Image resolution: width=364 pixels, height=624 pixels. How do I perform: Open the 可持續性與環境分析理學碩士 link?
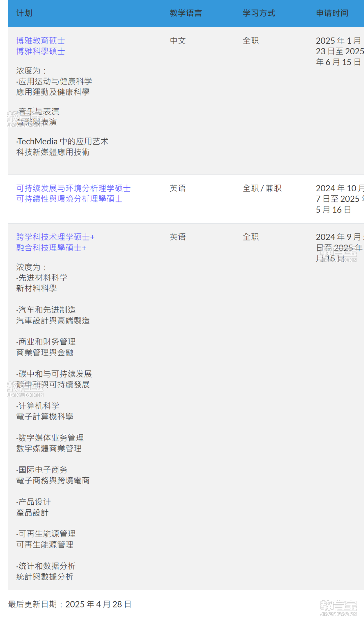tap(69, 199)
